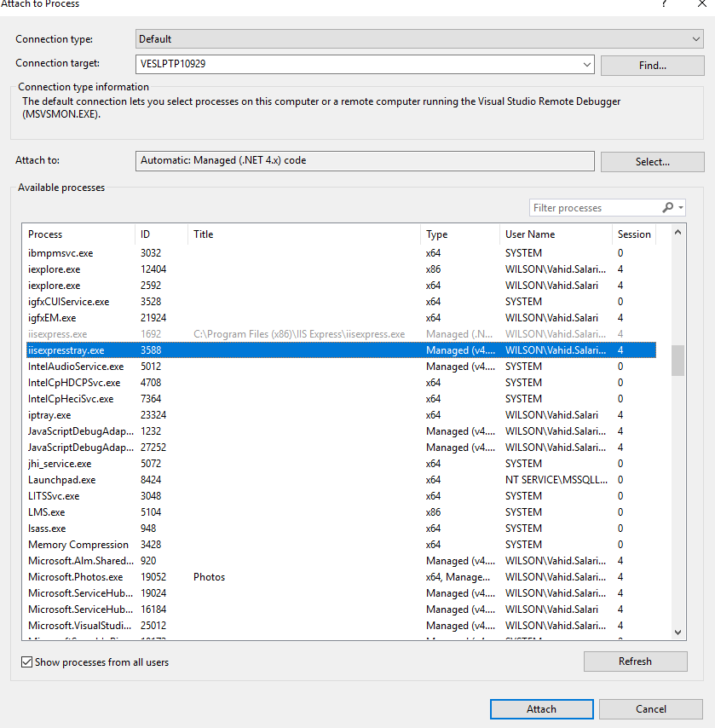Screen dimensions: 715x728
Task: Click the process list vertical scrollbar thumb
Action: click(678, 360)
